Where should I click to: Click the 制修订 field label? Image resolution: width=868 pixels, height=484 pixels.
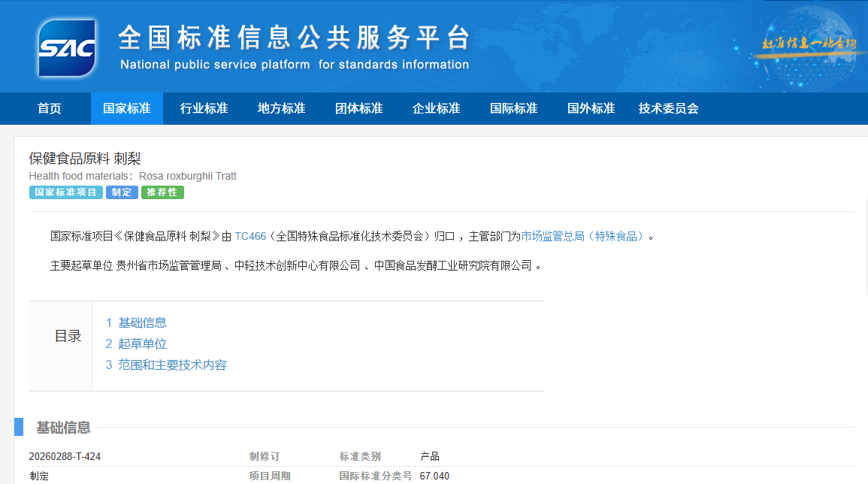(265, 457)
